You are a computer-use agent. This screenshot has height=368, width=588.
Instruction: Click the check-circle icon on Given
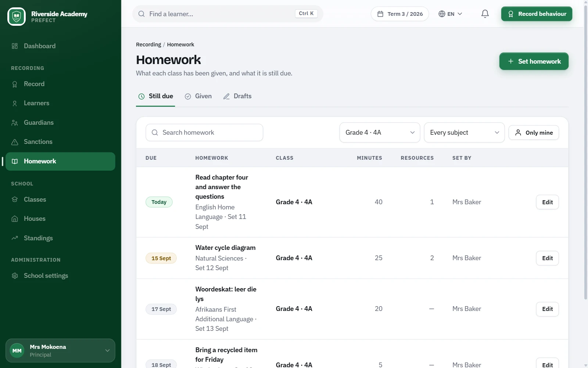pos(188,96)
